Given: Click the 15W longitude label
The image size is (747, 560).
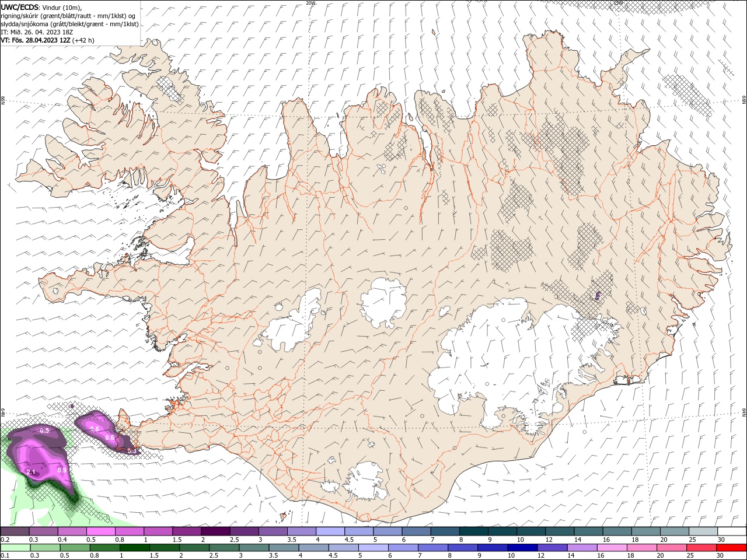Looking at the screenshot, I should point(618,3).
